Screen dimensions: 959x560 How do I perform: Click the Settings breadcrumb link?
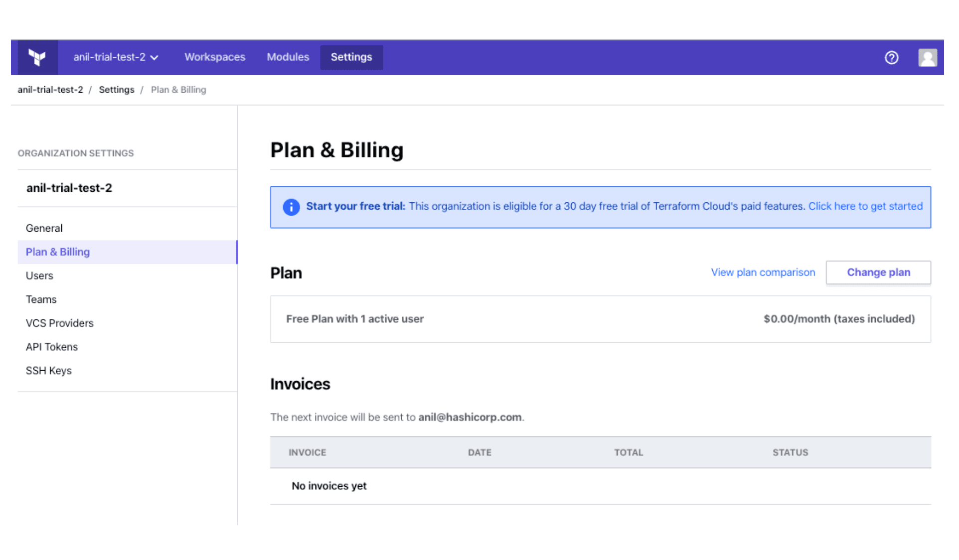click(116, 89)
